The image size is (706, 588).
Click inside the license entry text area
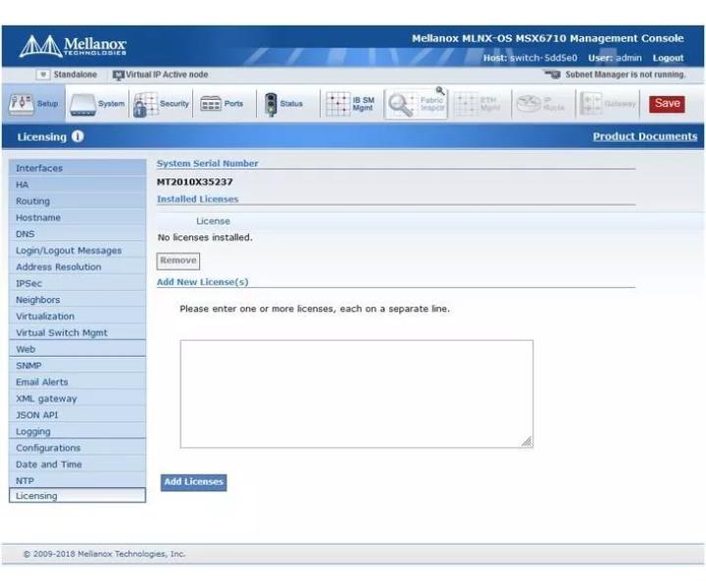coord(357,394)
